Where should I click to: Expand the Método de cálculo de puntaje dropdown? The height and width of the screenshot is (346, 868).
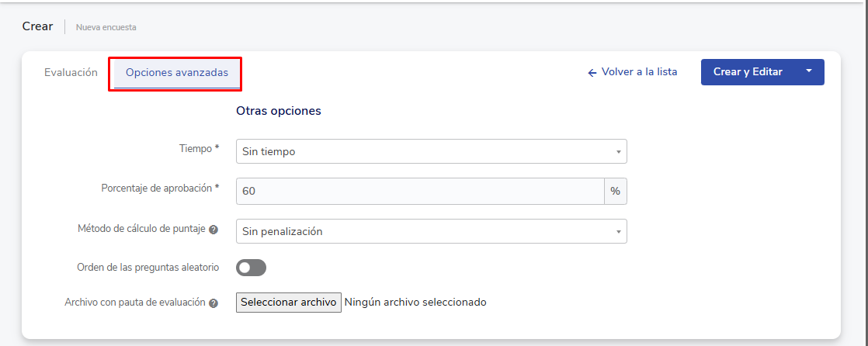431,231
